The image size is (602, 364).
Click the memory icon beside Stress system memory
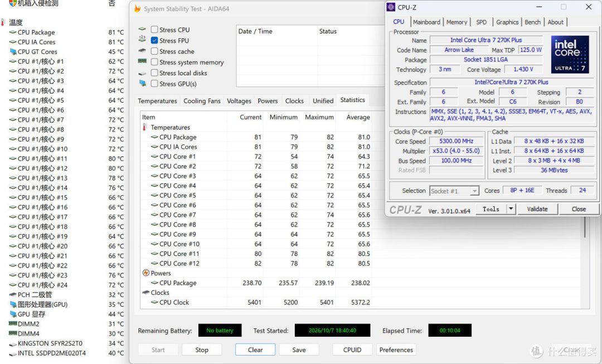(142, 61)
